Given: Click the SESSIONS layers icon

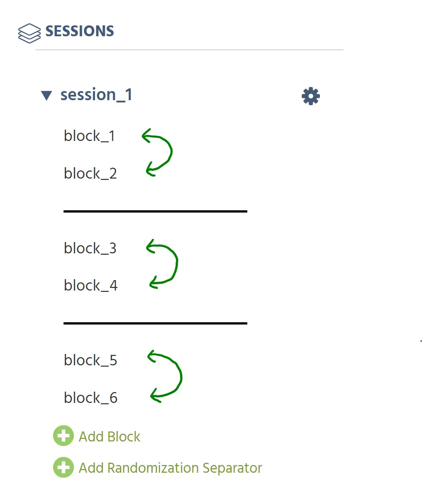Looking at the screenshot, I should pos(29,33).
